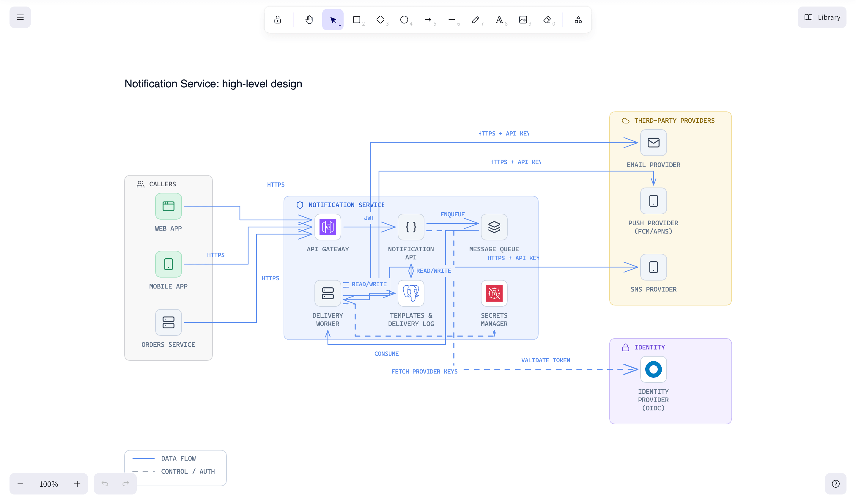This screenshot has height=504, width=856.
Task: Select the Orders Service icon node
Action: (169, 322)
